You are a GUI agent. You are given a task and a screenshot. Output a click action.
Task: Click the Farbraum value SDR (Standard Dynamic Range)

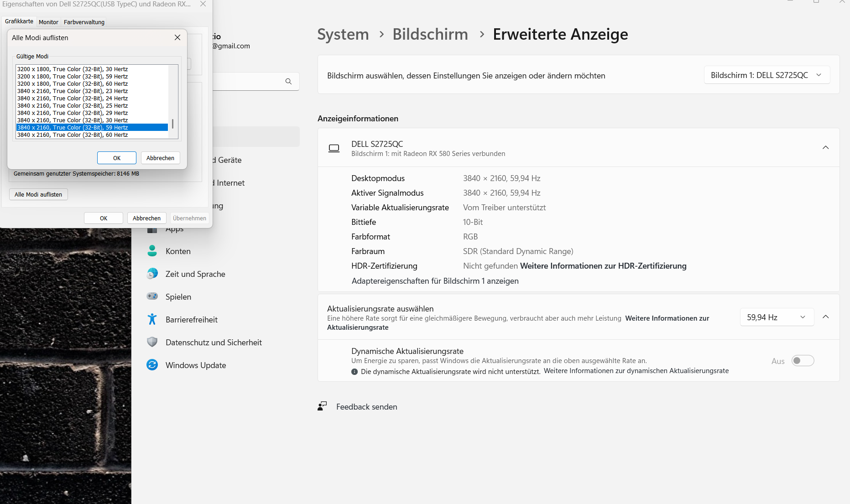pos(518,251)
